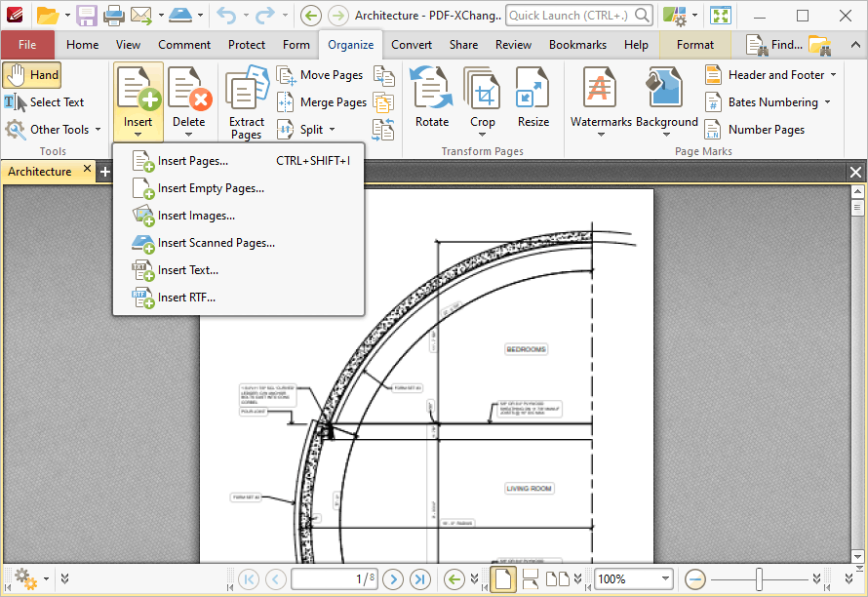Image resolution: width=868 pixels, height=597 pixels.
Task: Switch to the Bookmarks ribbon tab
Action: click(x=578, y=45)
